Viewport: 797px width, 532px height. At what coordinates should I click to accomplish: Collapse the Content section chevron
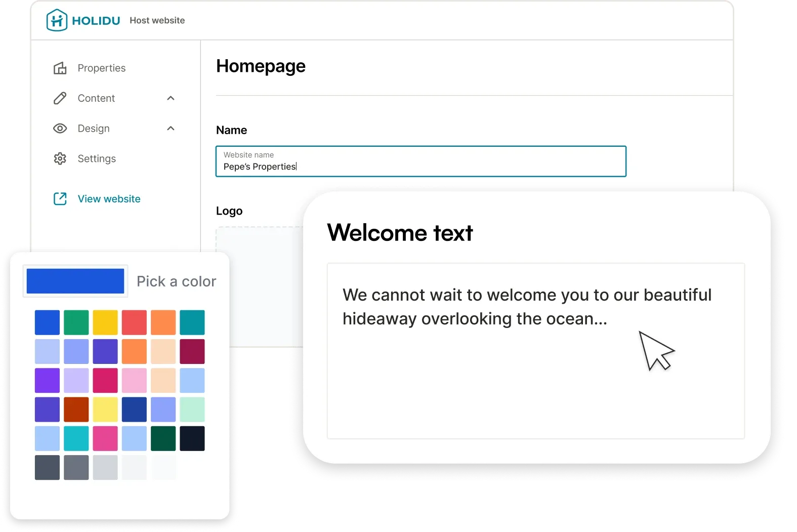coord(171,98)
